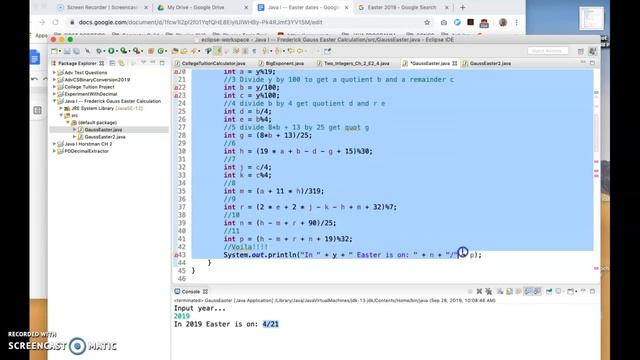This screenshot has width=640, height=360.
Task: Select GaussEaster2.java in Package Explorer
Action: pos(105,137)
